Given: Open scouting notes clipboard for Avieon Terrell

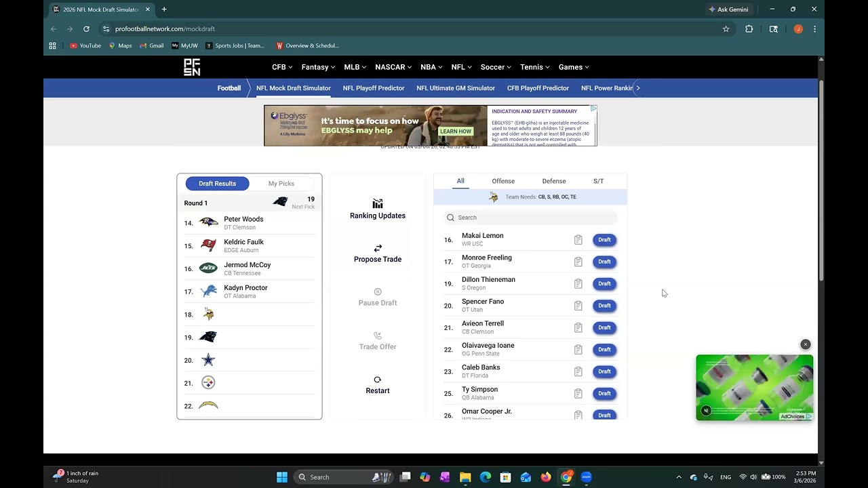Looking at the screenshot, I should (x=578, y=327).
